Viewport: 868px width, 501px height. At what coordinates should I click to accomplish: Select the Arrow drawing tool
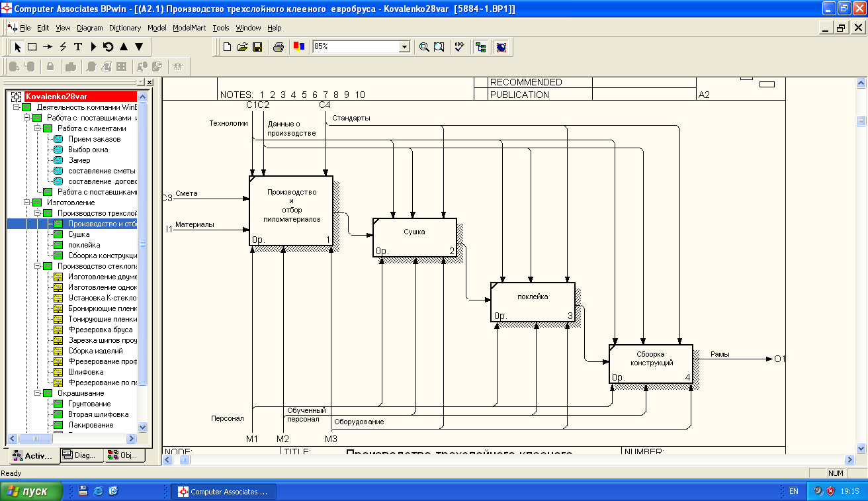pos(48,47)
